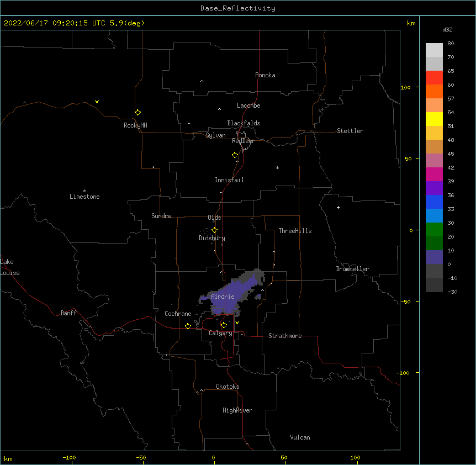This screenshot has height=465, width=476.
Task: Click the yellow V marker northwest of RockyMH
Action: pyautogui.click(x=97, y=102)
